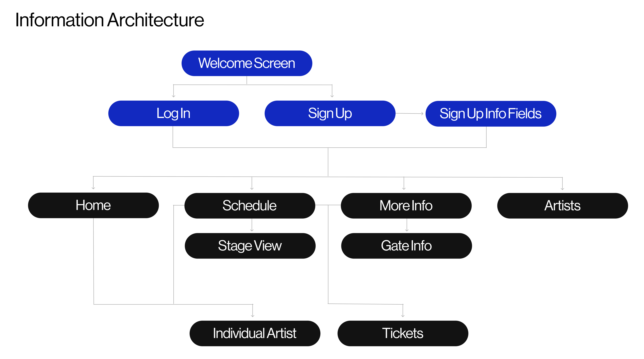Select the Schedule node
The width and height of the screenshot is (644, 359).
pyautogui.click(x=250, y=206)
